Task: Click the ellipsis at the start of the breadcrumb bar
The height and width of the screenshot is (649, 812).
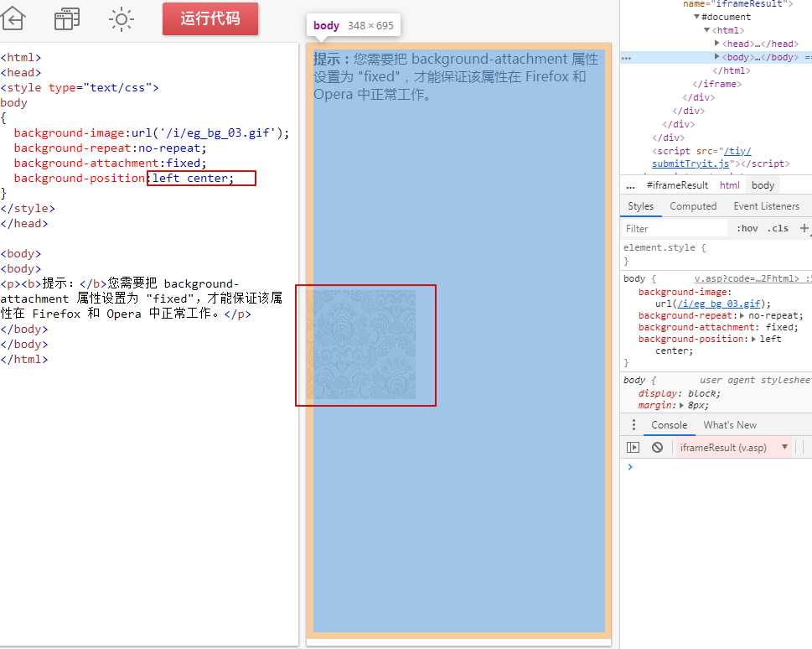Action: point(630,185)
